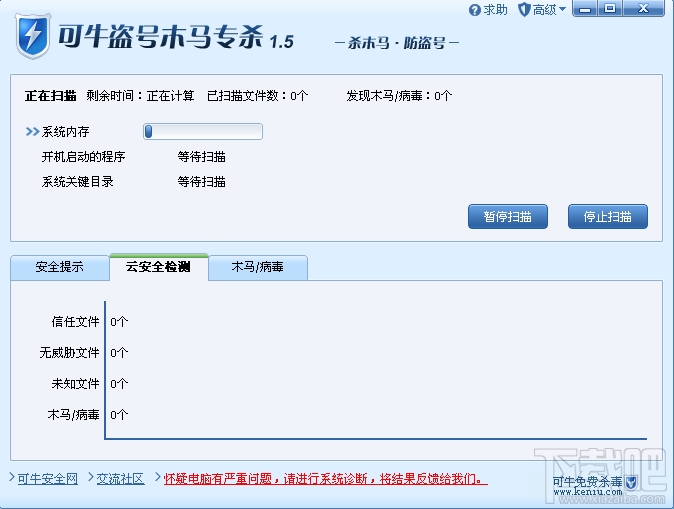Screen dimensions: 674x509
Task: Click the 发现木马/病毒：0个 status text
Action: 399,96
